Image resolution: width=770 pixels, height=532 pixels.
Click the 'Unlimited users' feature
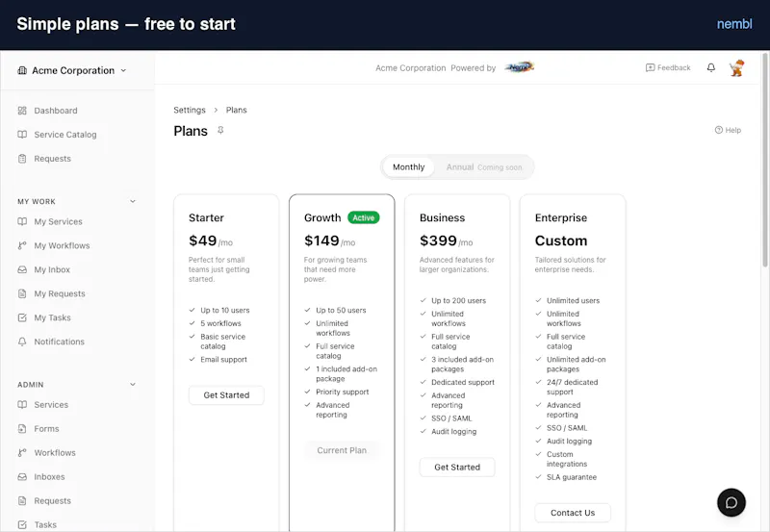click(573, 301)
